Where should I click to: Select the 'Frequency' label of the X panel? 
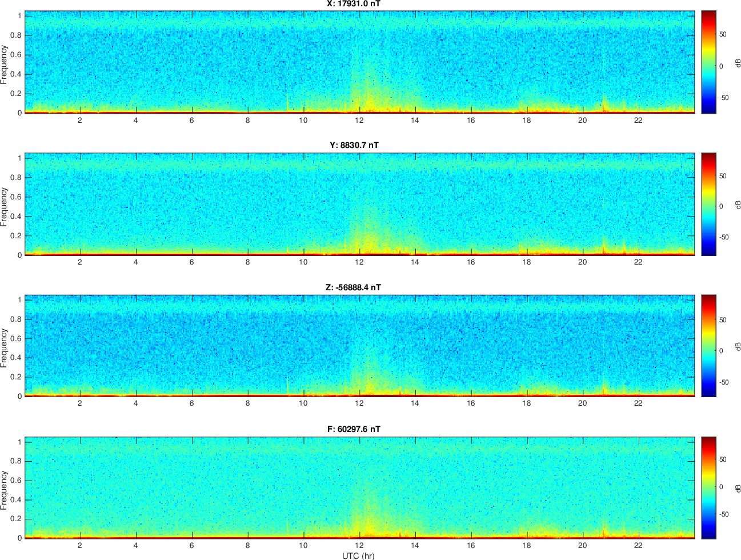tap(4, 65)
